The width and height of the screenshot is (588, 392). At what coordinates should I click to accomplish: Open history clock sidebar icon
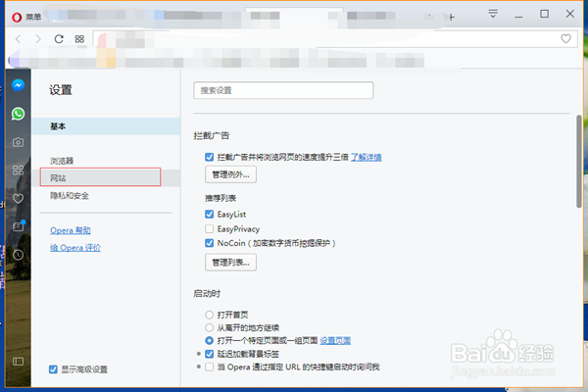tap(18, 255)
